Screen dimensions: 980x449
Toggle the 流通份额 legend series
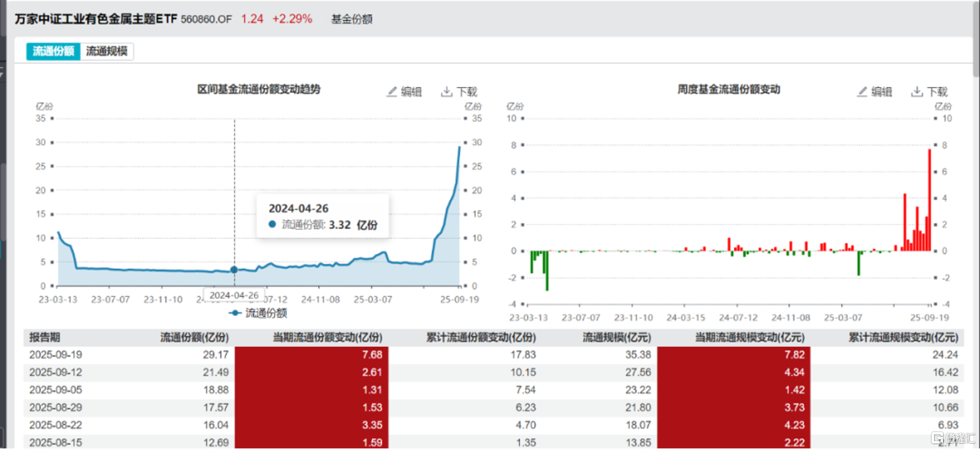(258, 313)
